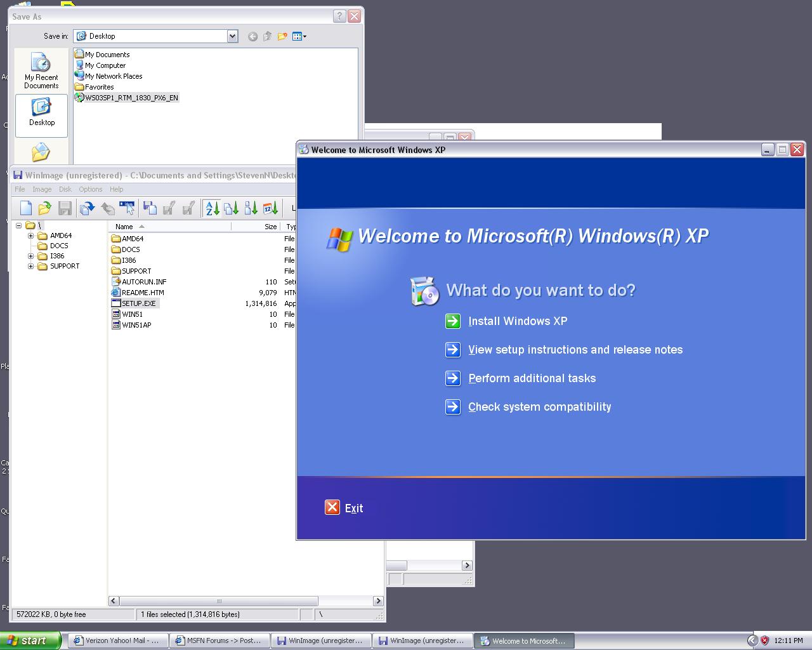Click Inject files icon with blue arrow
Screen dimensions: 812x650
(x=88, y=208)
